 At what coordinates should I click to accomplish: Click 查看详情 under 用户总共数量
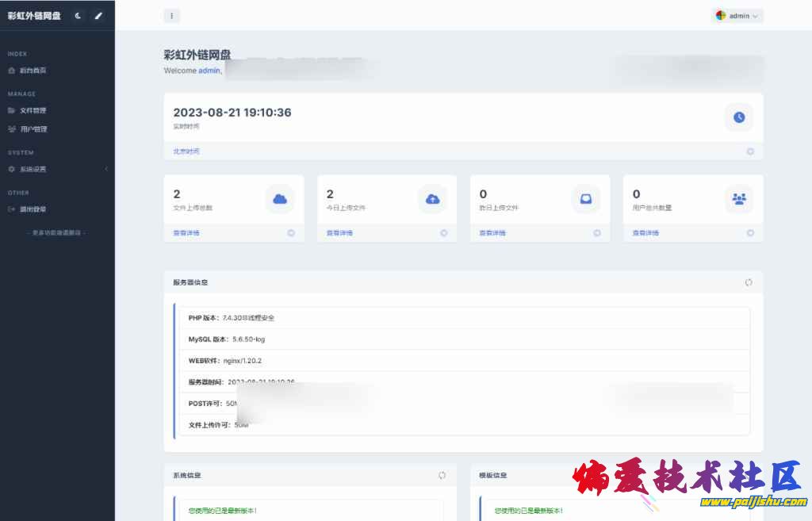(x=645, y=233)
